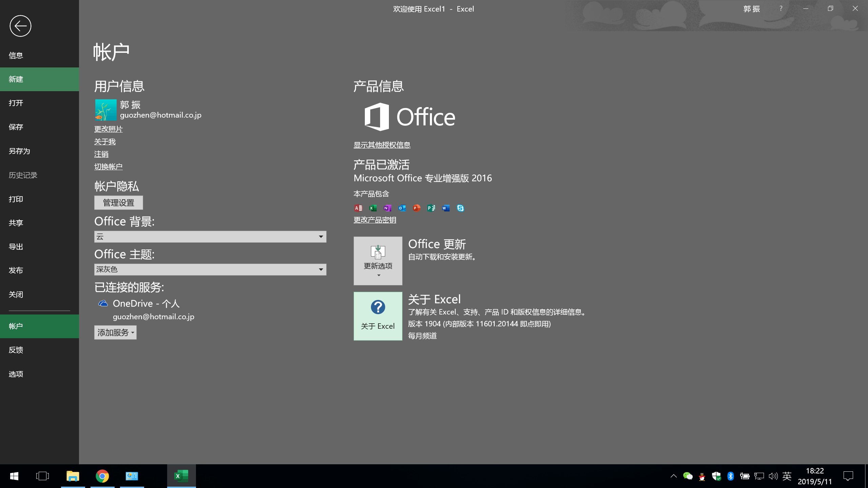
Task: Click the input language indicator 英
Action: click(x=787, y=476)
